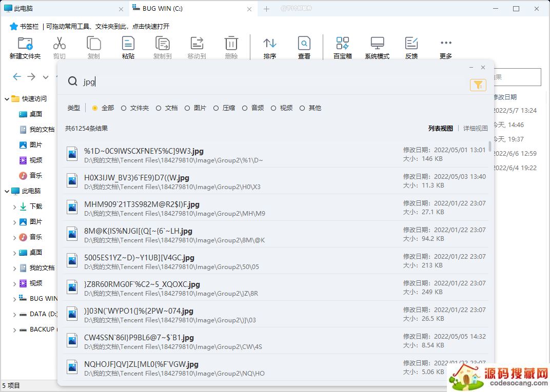Switch to System Mode (系统模式)

[x=377, y=44]
